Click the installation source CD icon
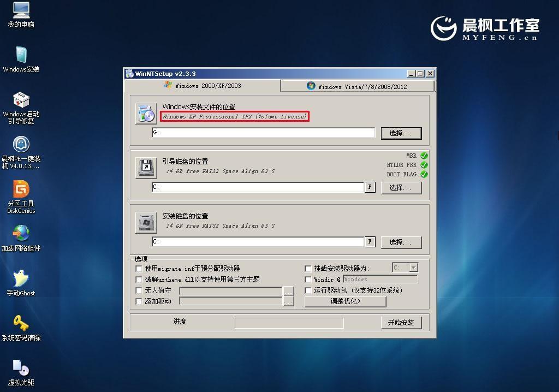The height and width of the screenshot is (392, 559). (146, 114)
